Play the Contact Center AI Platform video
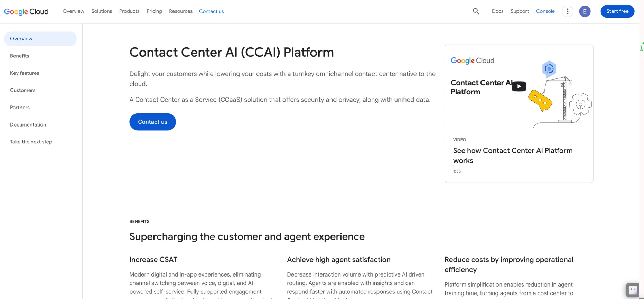 519,86
